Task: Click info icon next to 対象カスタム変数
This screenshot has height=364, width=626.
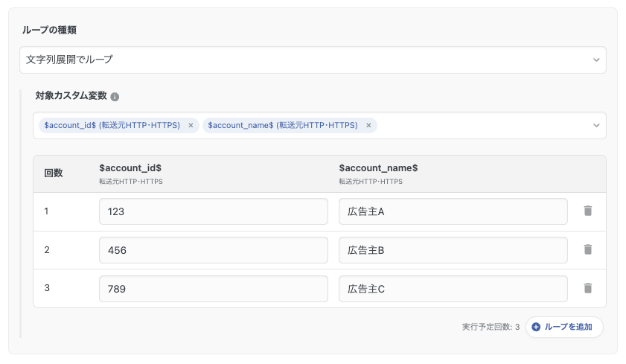Action: pos(115,97)
